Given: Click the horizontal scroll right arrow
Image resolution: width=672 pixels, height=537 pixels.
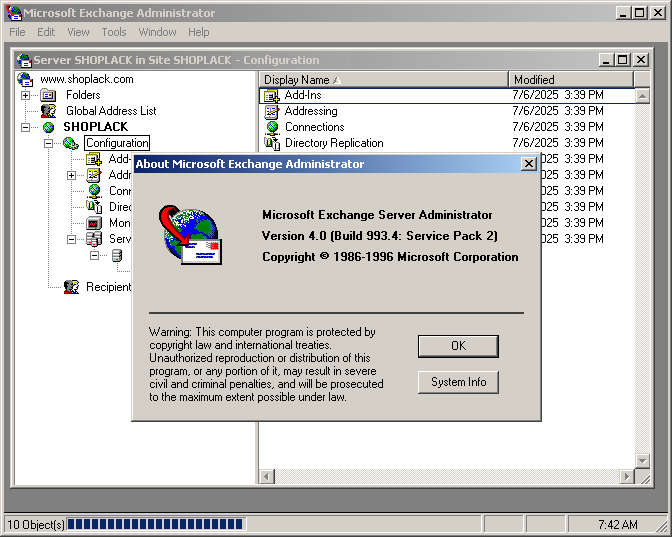Looking at the screenshot, I should pos(627,477).
